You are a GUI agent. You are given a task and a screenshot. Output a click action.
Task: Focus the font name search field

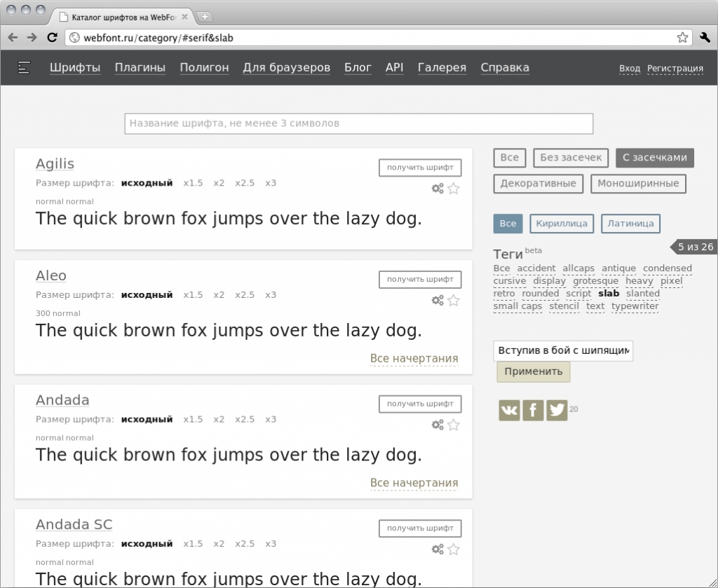click(x=358, y=123)
